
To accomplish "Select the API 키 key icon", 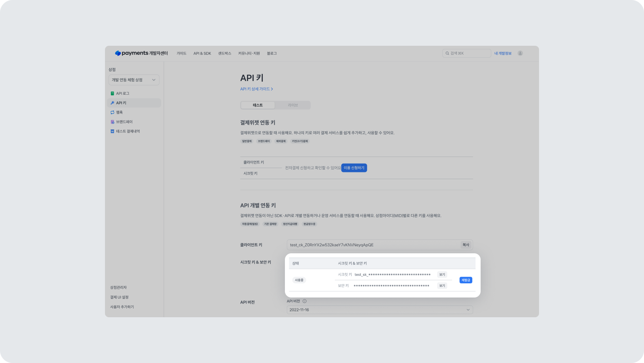I will 112,103.
